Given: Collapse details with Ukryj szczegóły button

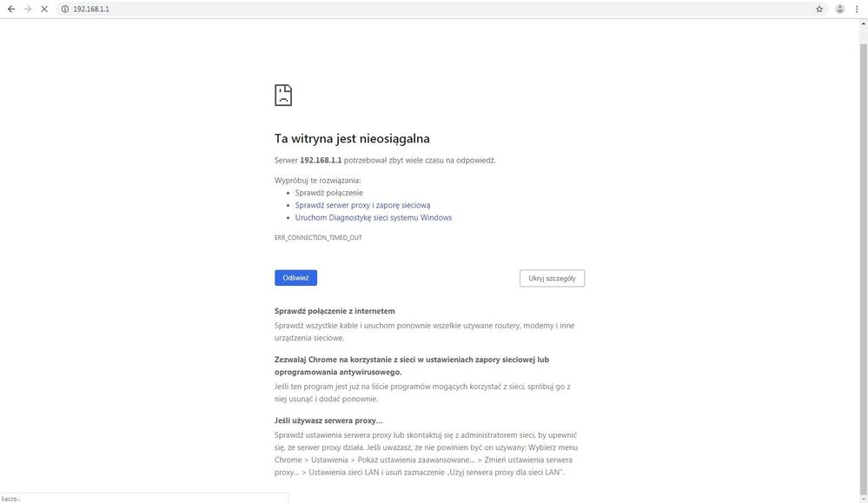Looking at the screenshot, I should point(552,278).
